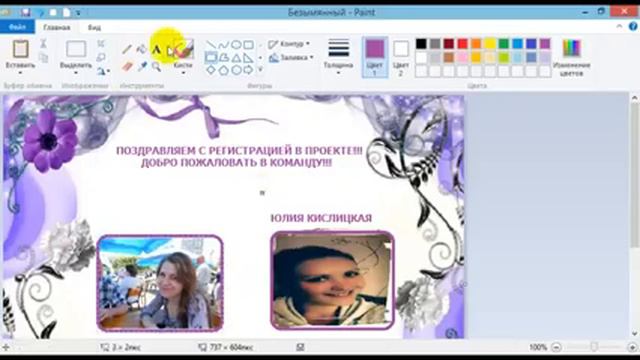Pick the orange color swatch
The image size is (640, 360).
[476, 43]
